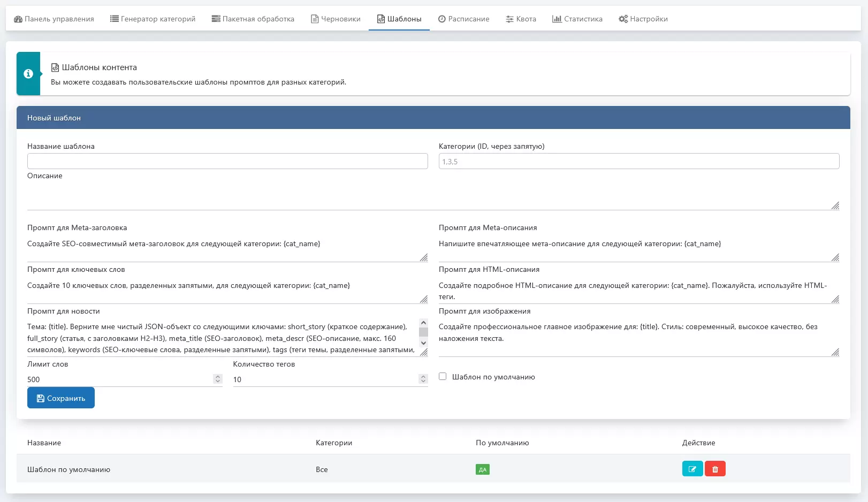Click the Лимит слов number stepper
Viewport: 868px width, 502px height.
pos(218,379)
